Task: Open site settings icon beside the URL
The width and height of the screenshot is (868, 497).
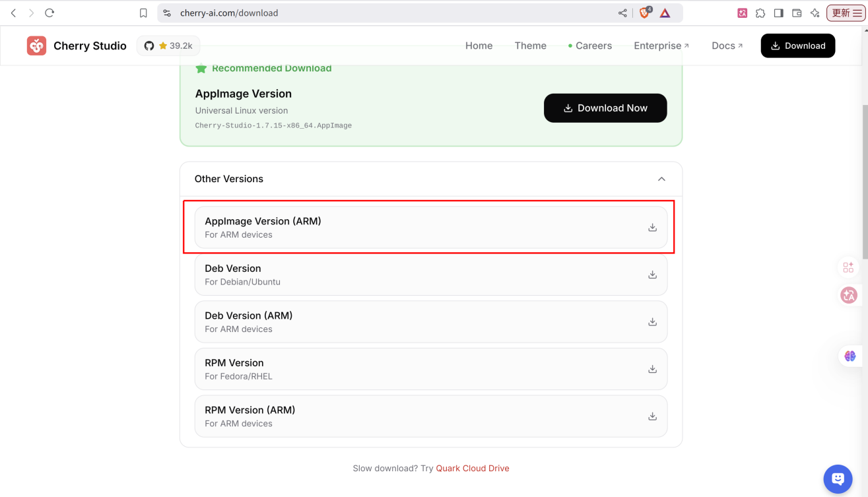Action: pyautogui.click(x=167, y=13)
